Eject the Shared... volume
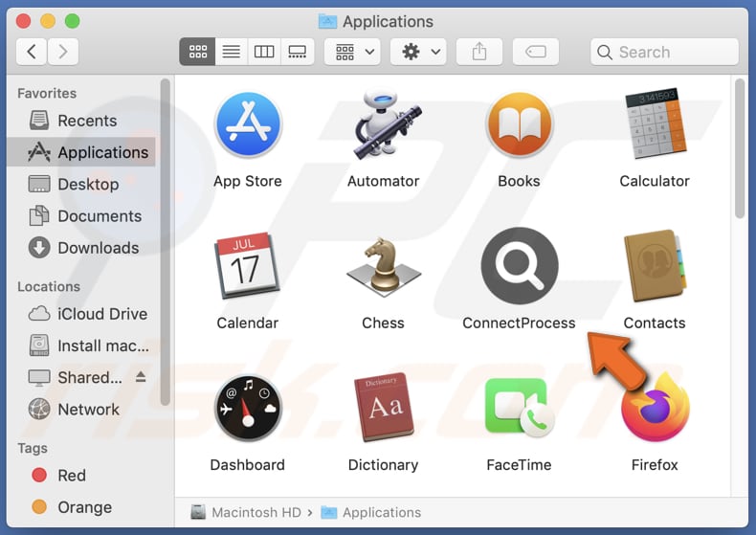The height and width of the screenshot is (535, 756). tap(141, 376)
